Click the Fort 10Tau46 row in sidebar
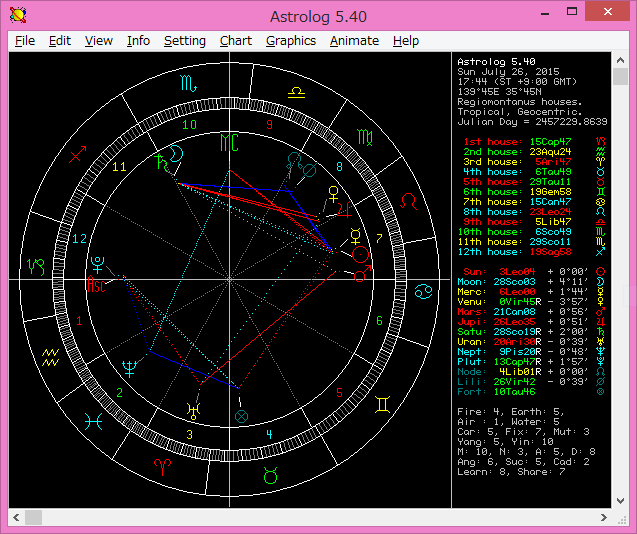 point(531,392)
